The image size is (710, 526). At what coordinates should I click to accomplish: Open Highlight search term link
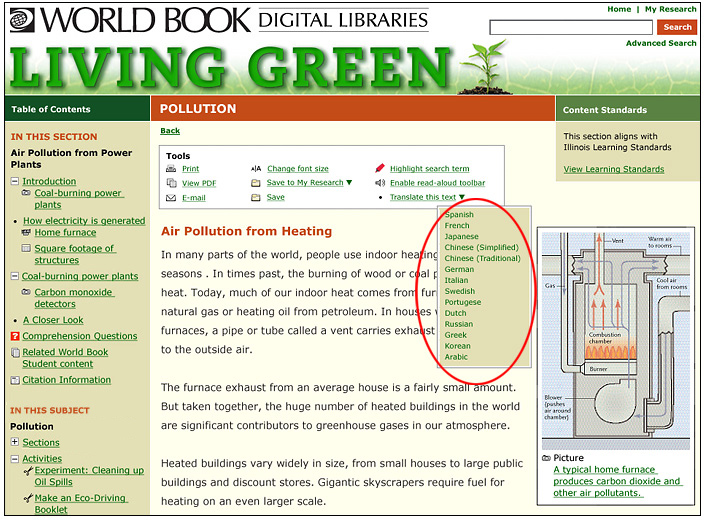click(430, 168)
